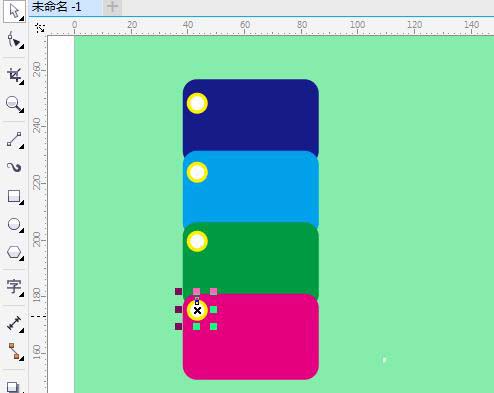Screen dimensions: 494x393
Task: Activate the Zoom magnifier tool
Action: 14,104
